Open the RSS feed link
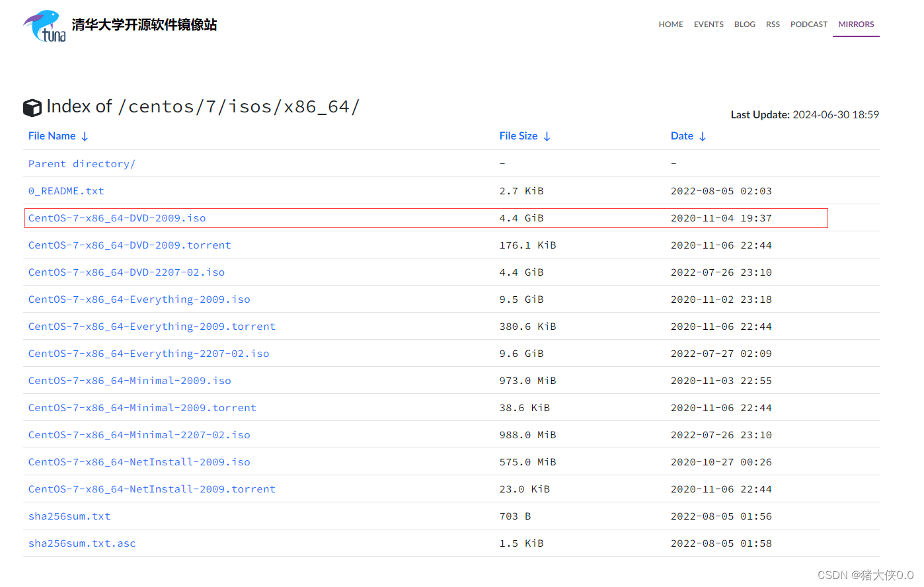Image resolution: width=924 pixels, height=587 pixels. point(773,24)
